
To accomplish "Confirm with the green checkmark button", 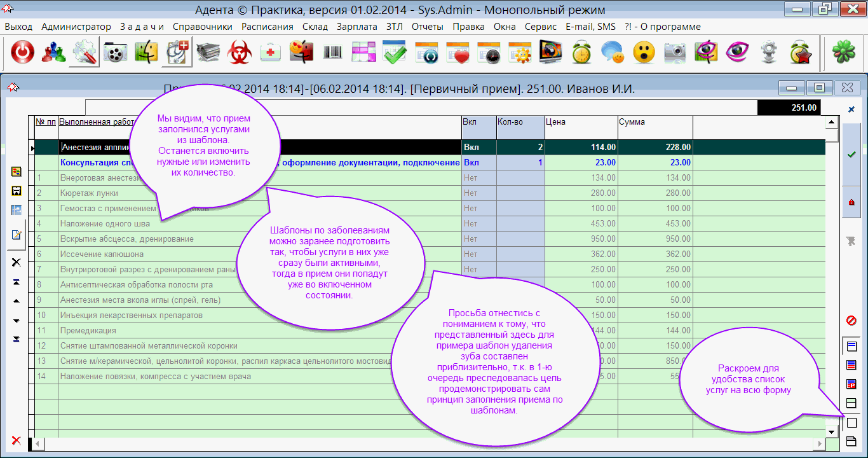I will (x=851, y=155).
